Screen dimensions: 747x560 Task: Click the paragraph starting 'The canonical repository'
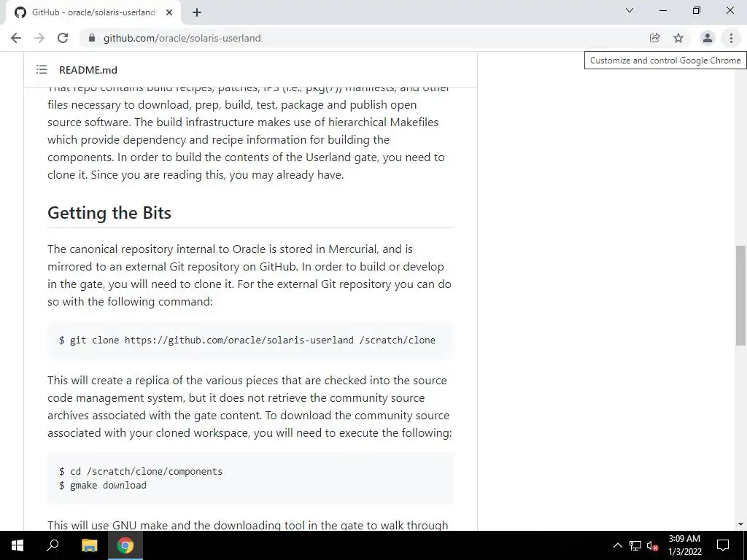(x=249, y=275)
